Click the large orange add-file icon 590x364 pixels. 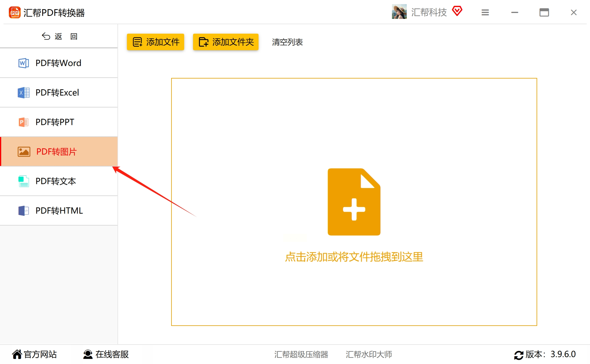tap(354, 202)
